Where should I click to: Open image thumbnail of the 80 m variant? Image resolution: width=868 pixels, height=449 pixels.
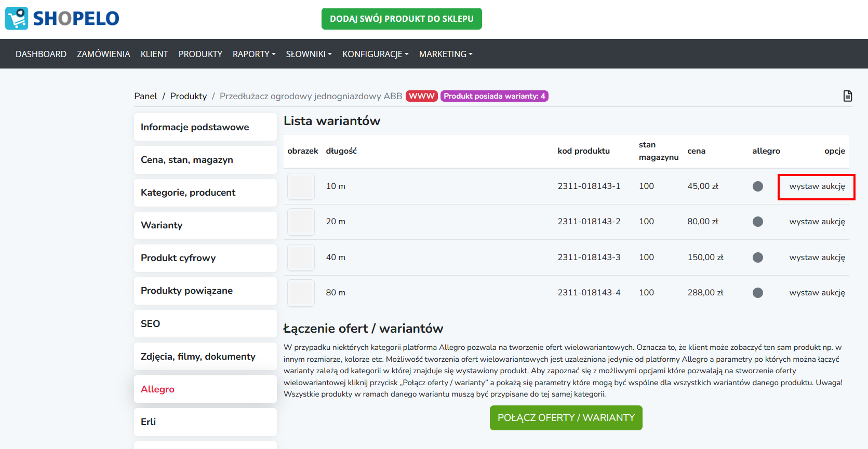coord(301,293)
